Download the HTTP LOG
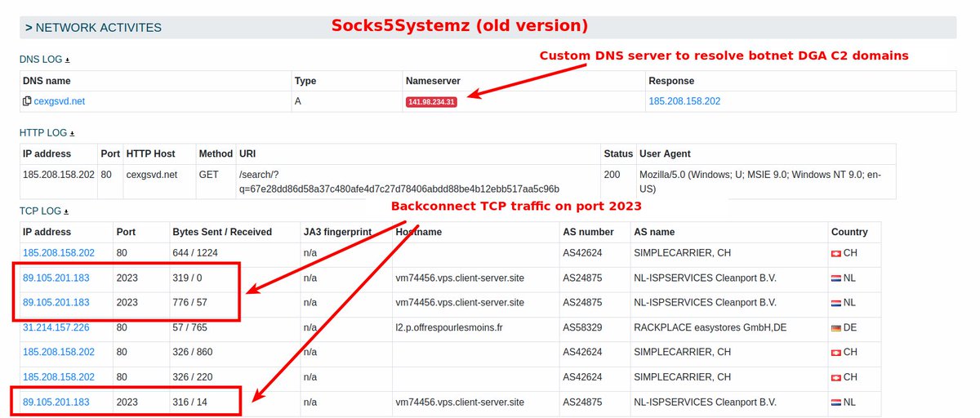980x418 pixels. (72, 133)
